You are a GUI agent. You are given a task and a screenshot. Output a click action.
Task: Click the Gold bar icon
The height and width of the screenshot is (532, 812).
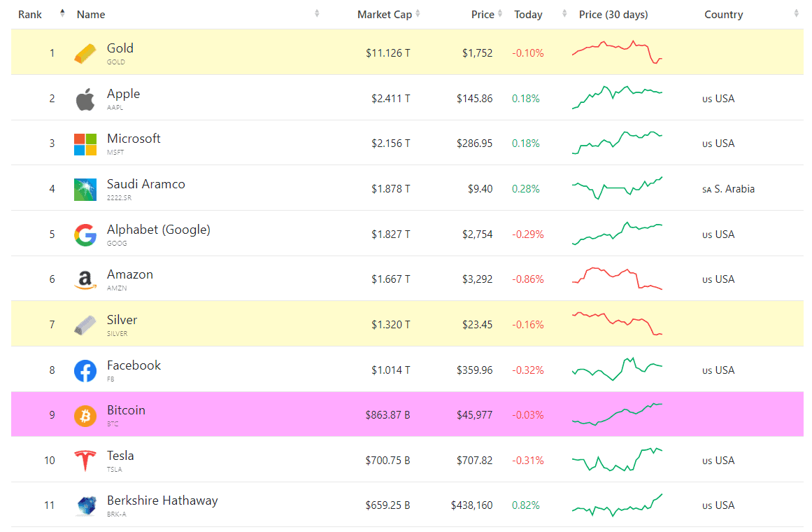(85, 53)
